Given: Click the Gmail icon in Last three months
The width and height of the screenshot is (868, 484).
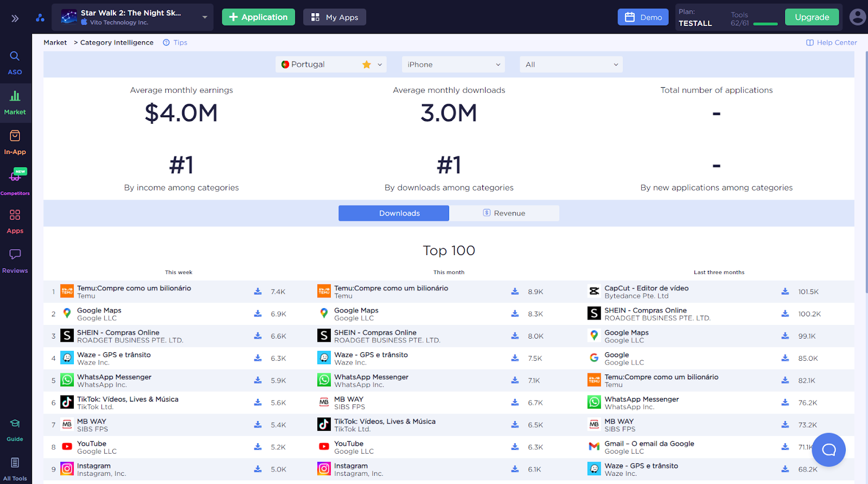Looking at the screenshot, I should (594, 447).
